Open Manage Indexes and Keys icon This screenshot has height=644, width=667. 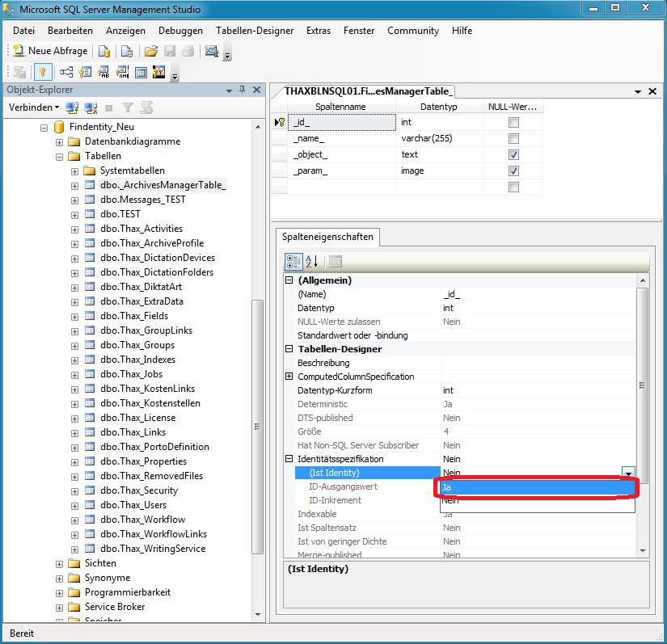pyautogui.click(x=85, y=72)
